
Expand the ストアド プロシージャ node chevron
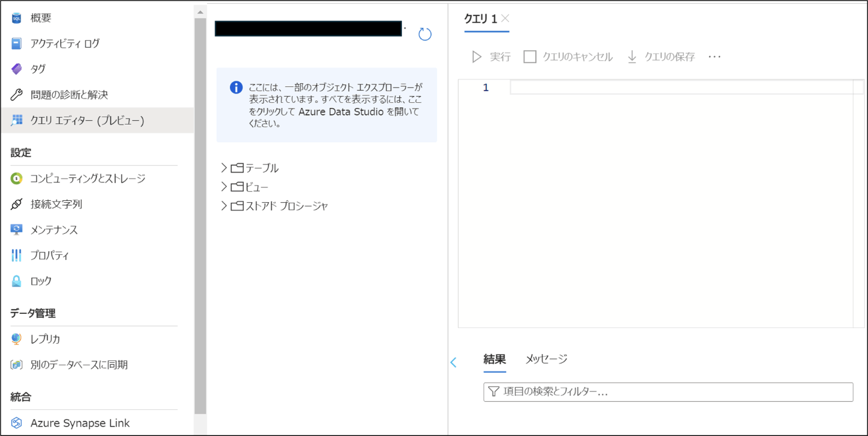point(224,206)
